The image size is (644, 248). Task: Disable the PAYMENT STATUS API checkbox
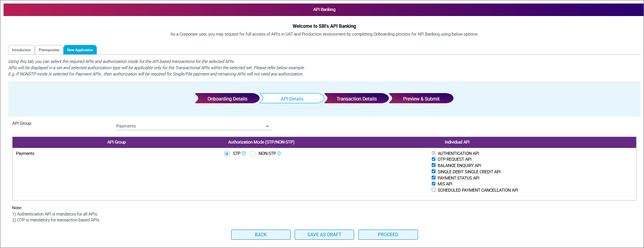pyautogui.click(x=434, y=178)
